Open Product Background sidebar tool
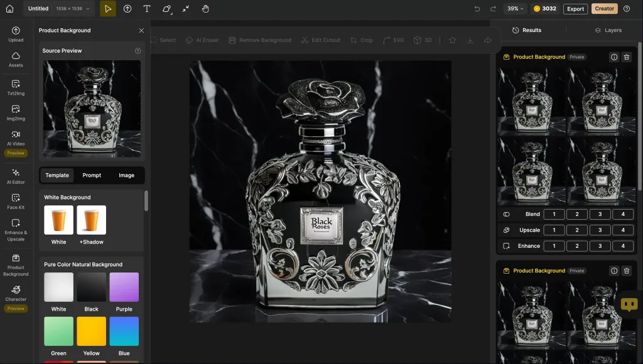643x364 pixels. pos(16,265)
